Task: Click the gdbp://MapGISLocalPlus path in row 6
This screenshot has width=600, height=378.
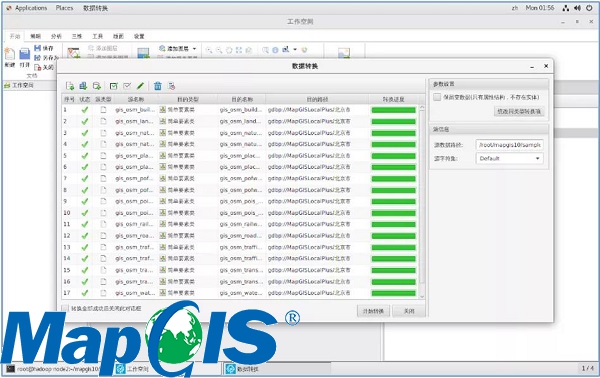Action: 309,167
